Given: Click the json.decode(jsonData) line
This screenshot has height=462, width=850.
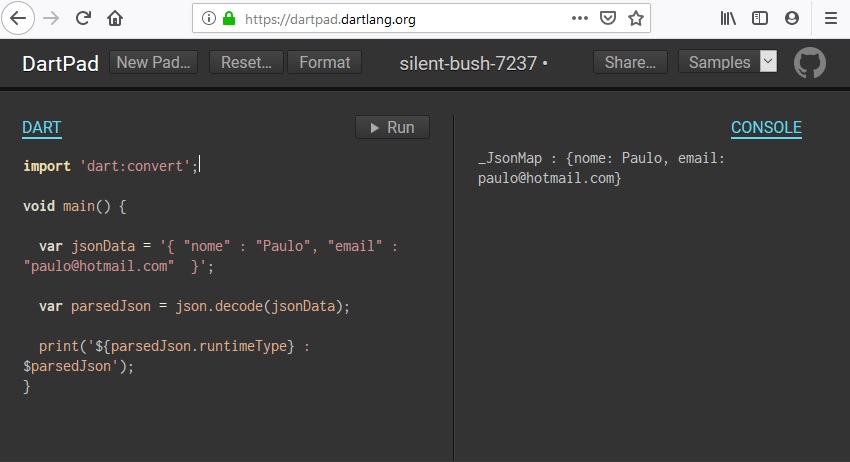Looking at the screenshot, I should pyautogui.click(x=194, y=306).
